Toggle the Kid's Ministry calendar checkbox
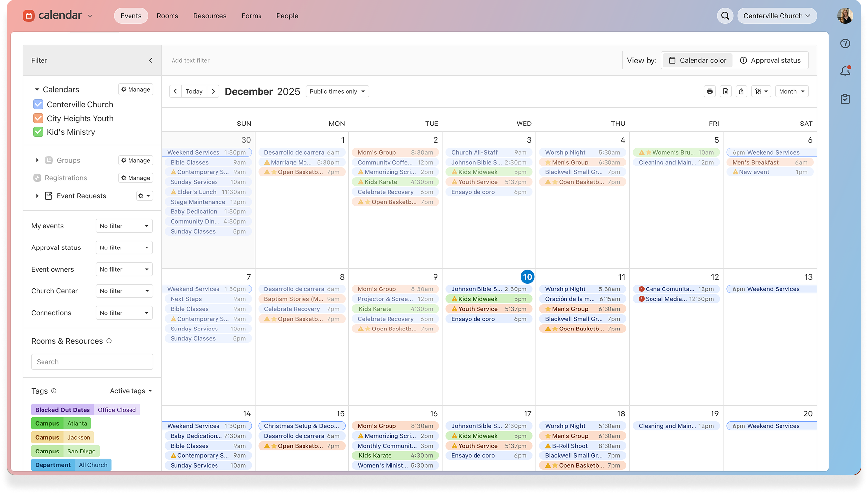The image size is (868, 494). (38, 132)
